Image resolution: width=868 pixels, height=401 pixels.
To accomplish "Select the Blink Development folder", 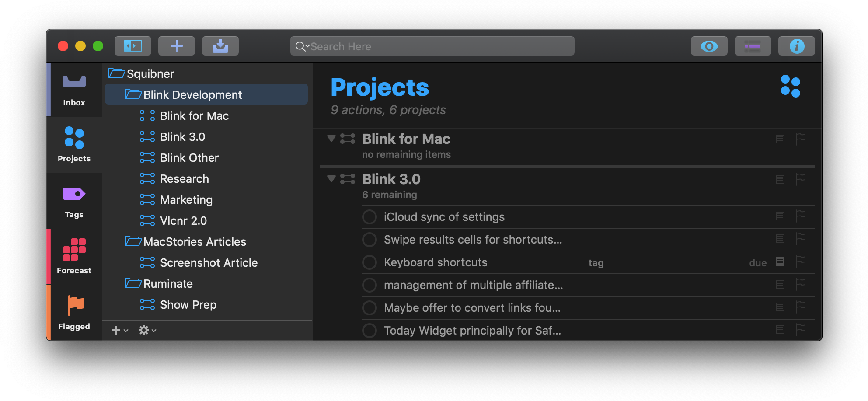I will [x=206, y=94].
